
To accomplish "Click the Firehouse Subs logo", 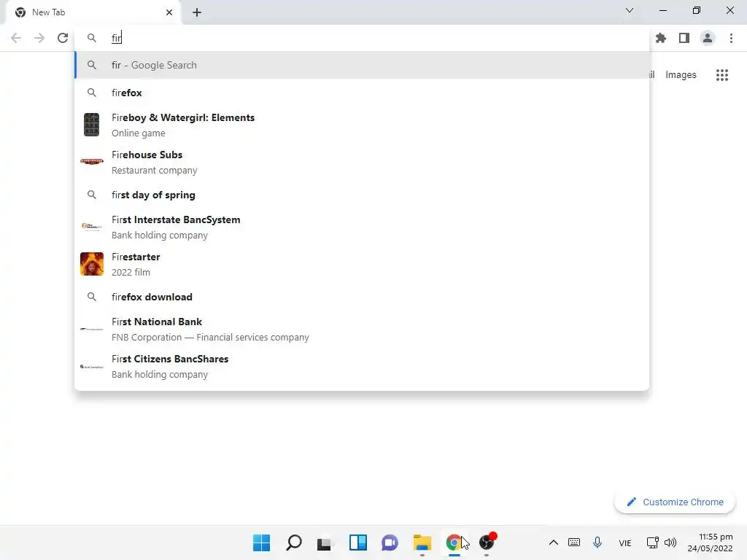I will 91,161.
